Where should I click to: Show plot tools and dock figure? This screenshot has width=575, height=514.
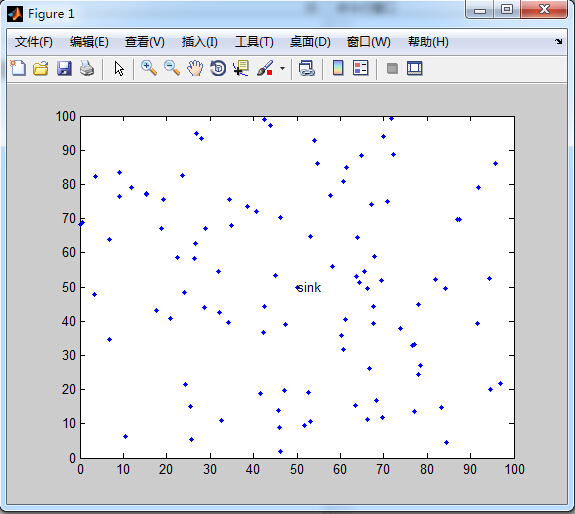point(415,68)
